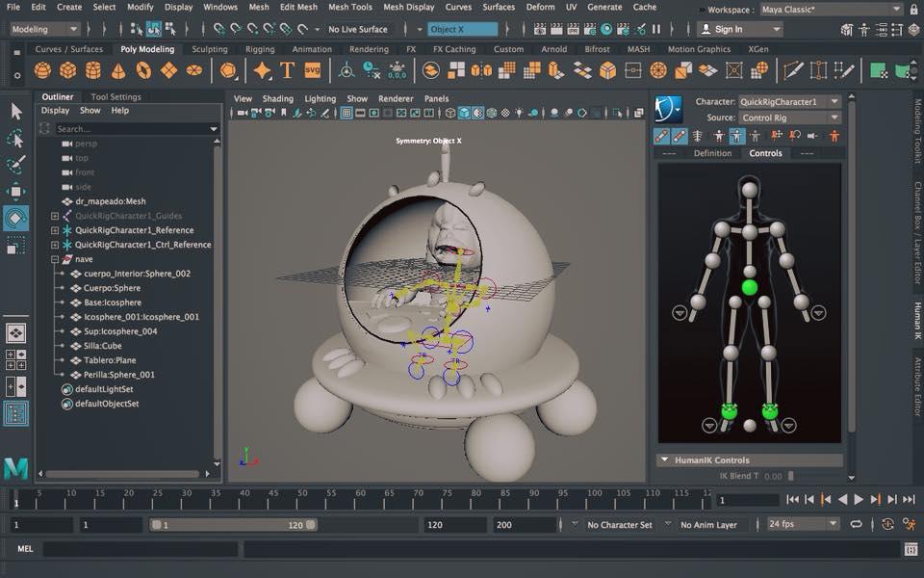Open the Mesh Tools menu
The height and width of the screenshot is (578, 924).
click(x=349, y=7)
